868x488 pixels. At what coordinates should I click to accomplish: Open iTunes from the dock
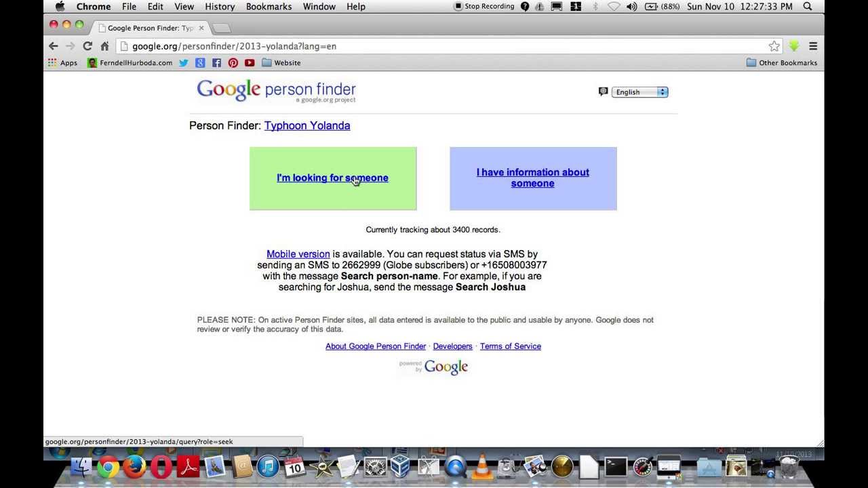point(269,466)
